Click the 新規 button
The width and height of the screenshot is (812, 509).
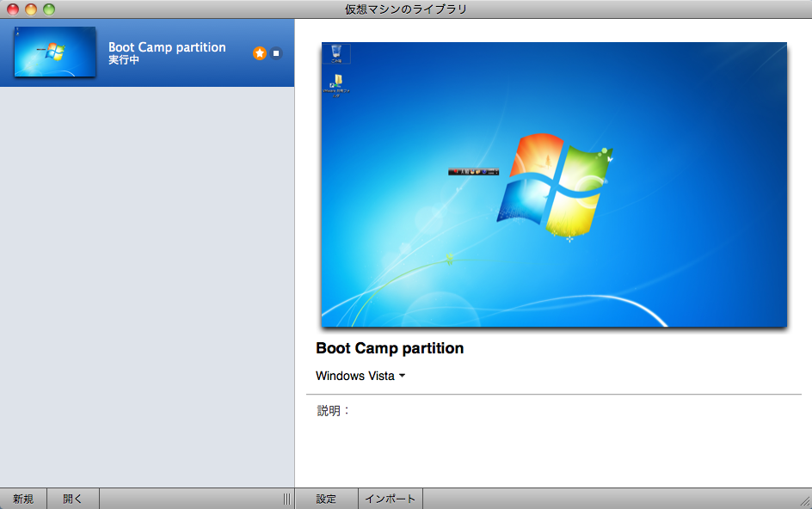point(23,499)
